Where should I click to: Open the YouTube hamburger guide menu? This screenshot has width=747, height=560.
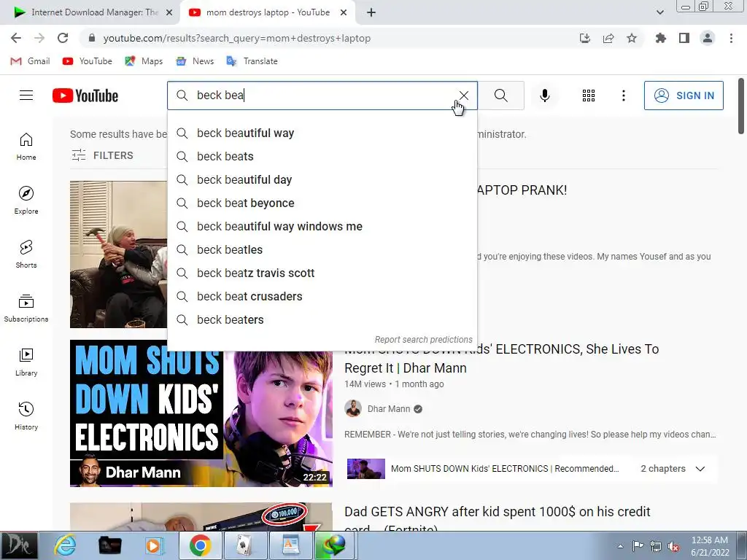click(x=26, y=96)
